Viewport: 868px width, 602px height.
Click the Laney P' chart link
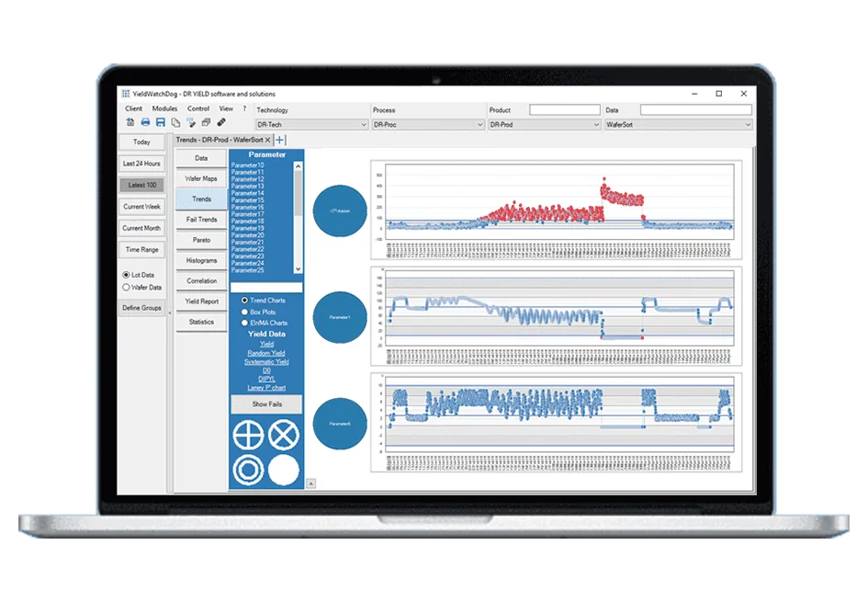point(266,388)
